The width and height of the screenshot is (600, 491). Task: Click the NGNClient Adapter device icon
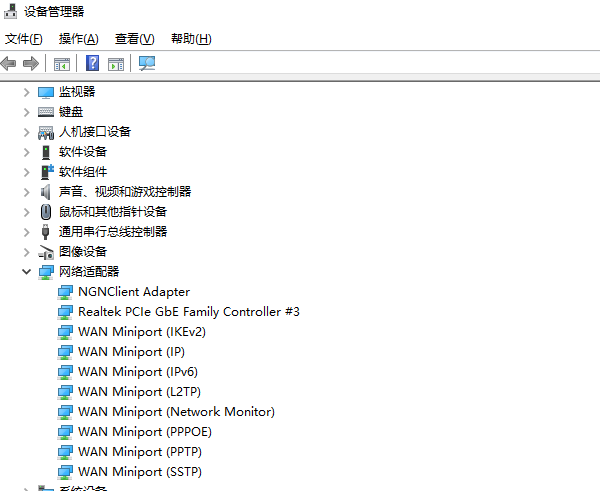click(65, 292)
